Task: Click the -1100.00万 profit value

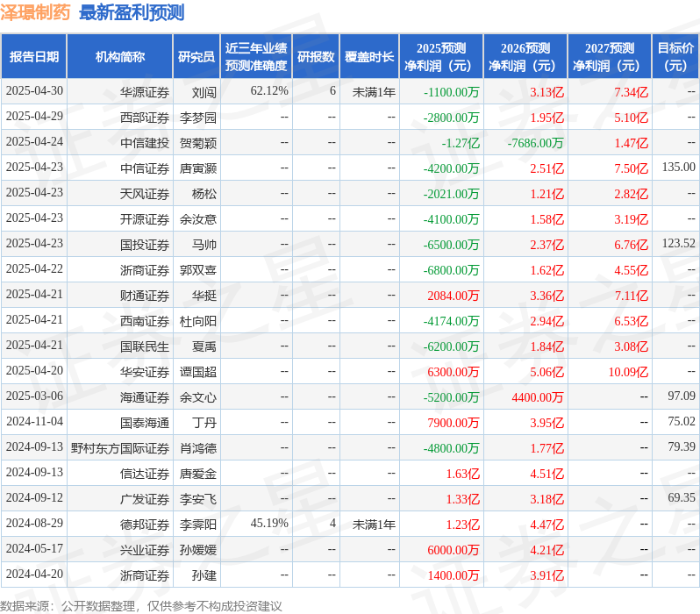Action: pos(452,92)
